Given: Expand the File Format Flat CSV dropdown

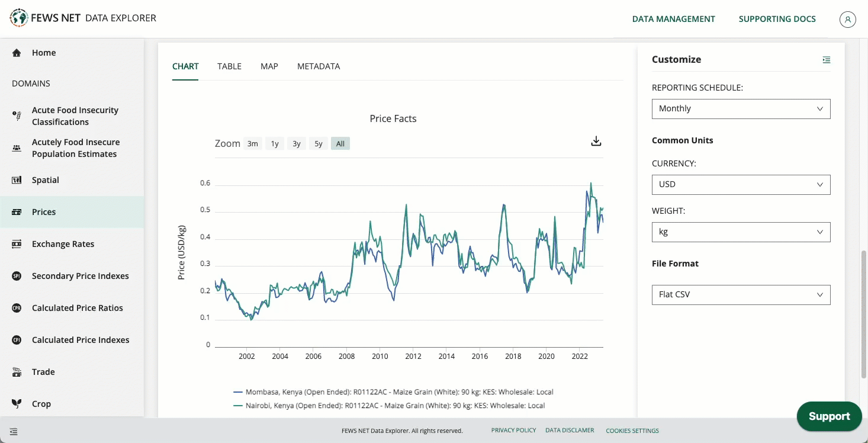Looking at the screenshot, I should [x=741, y=295].
